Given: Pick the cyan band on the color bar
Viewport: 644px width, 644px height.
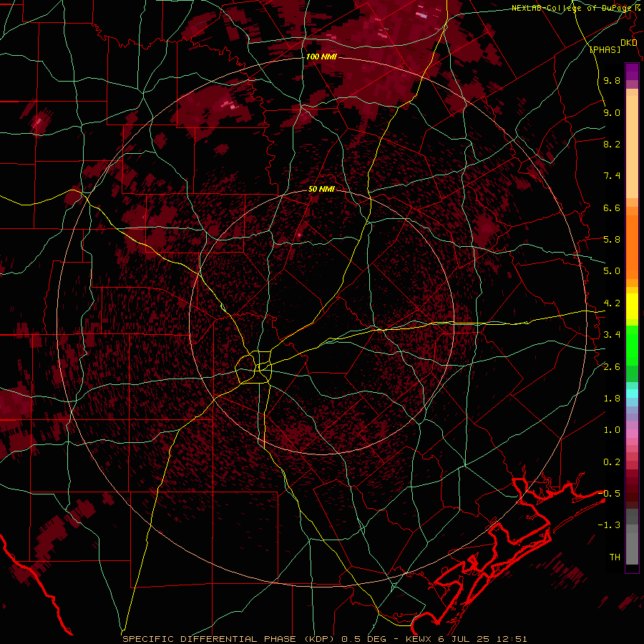Looking at the screenshot, I should (632, 394).
